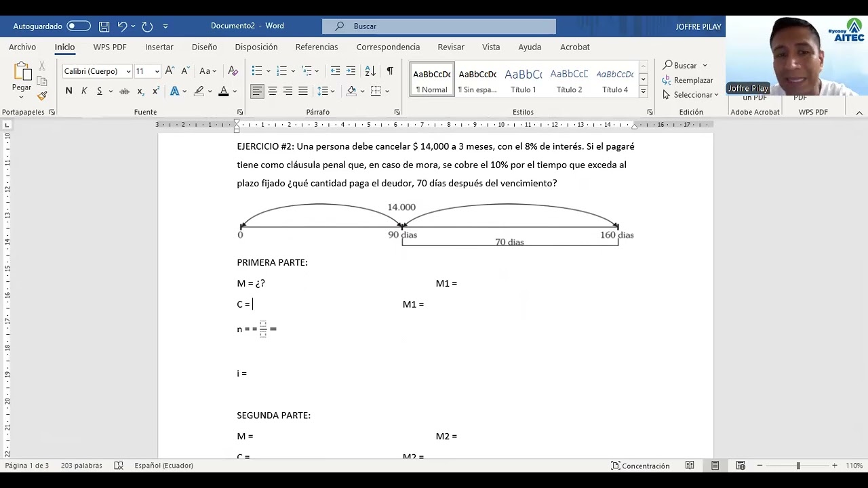Decrease paragraph indent
The image size is (868, 488).
pyautogui.click(x=335, y=70)
